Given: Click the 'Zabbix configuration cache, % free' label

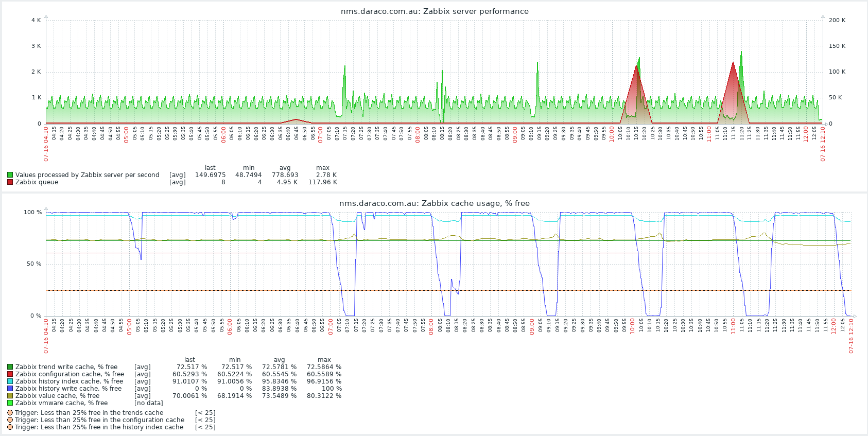Looking at the screenshot, I should [x=70, y=374].
